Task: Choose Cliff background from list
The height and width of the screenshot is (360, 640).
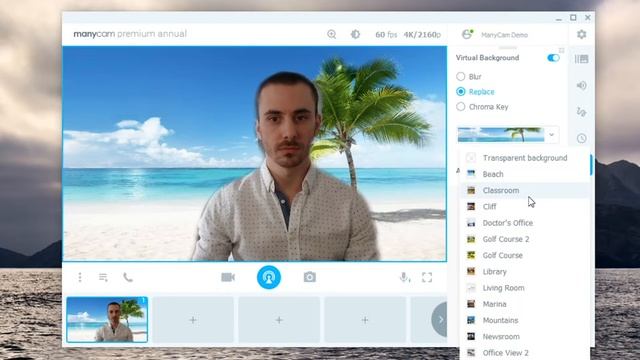Action: tap(524, 207)
